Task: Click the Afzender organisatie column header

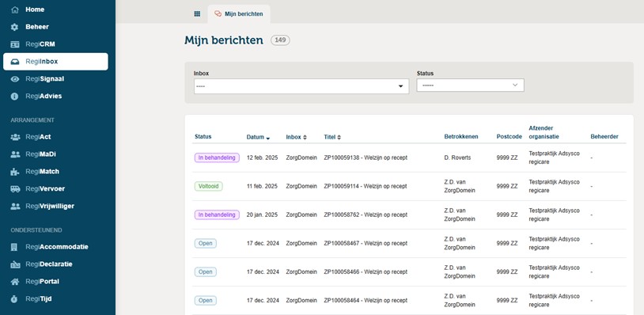Action: click(544, 132)
